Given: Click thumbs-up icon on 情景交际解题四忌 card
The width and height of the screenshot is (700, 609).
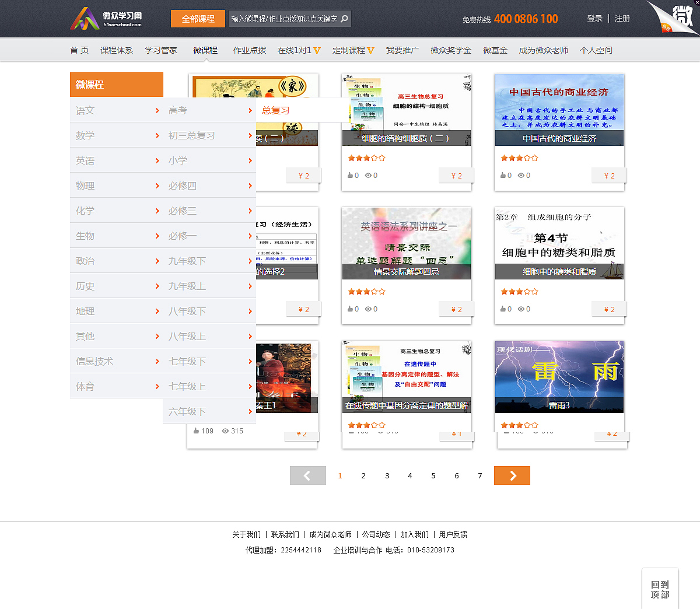Looking at the screenshot, I should (x=350, y=309).
